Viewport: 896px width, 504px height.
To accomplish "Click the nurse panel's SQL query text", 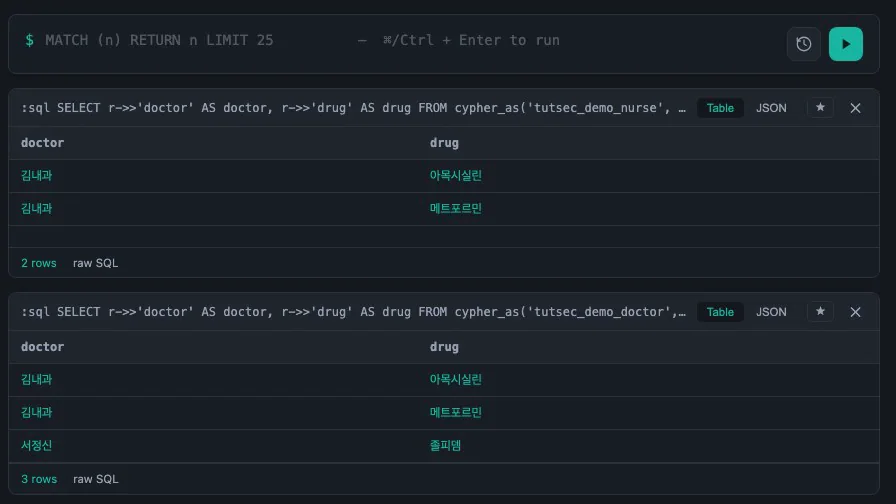I will coord(353,108).
